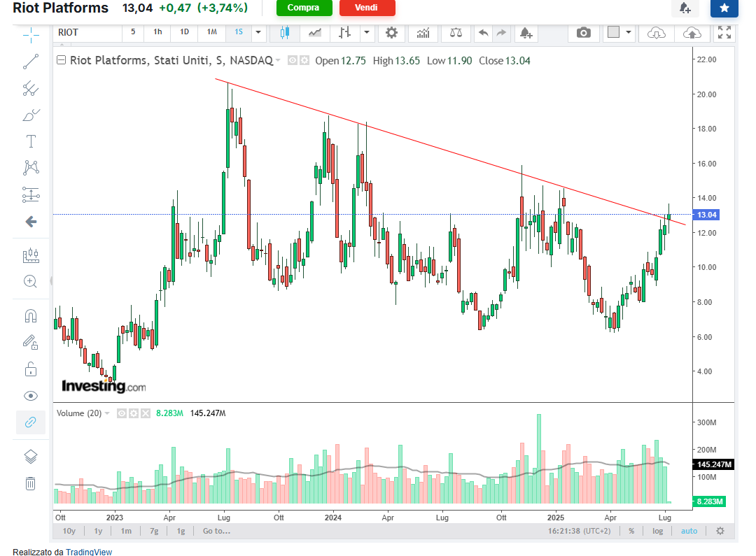Select the price range measurement tool
The height and width of the screenshot is (556, 756).
(x=31, y=194)
